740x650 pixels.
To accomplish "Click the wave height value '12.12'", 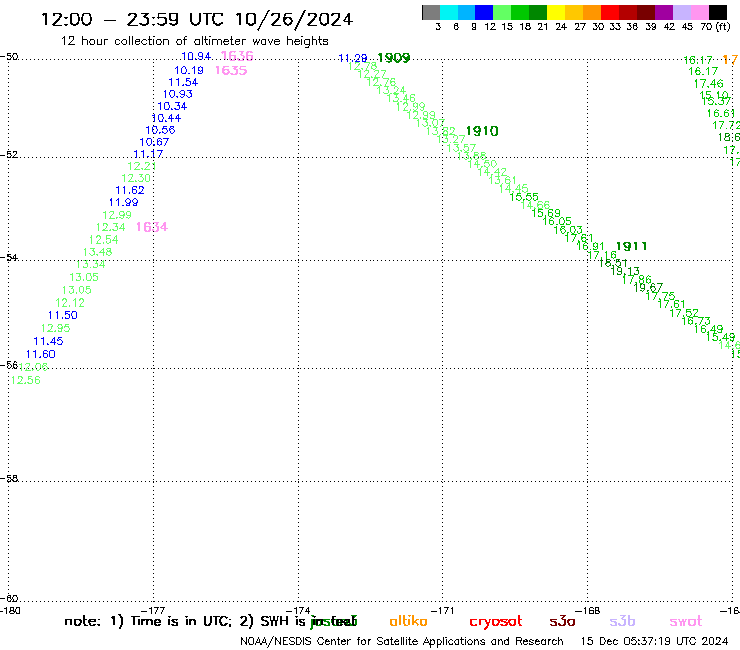I will tap(70, 303).
